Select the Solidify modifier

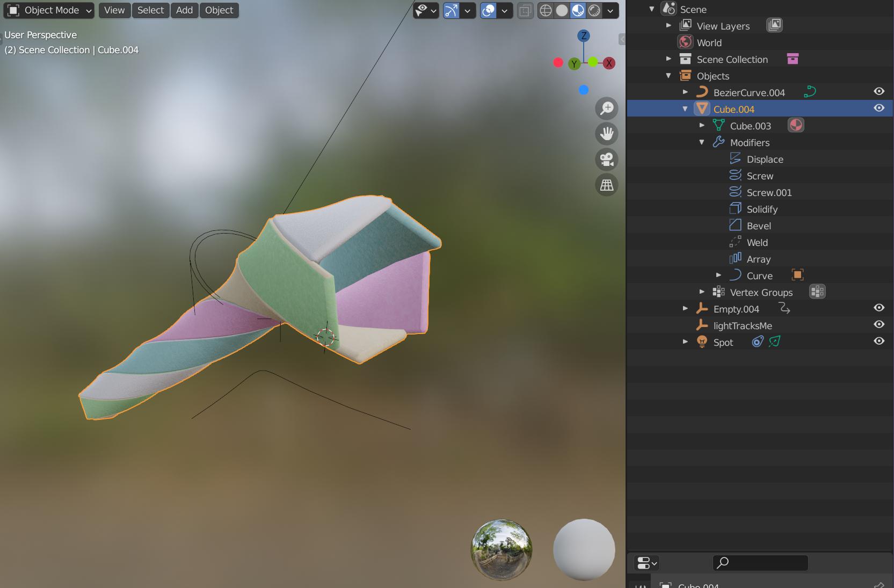[x=762, y=209]
